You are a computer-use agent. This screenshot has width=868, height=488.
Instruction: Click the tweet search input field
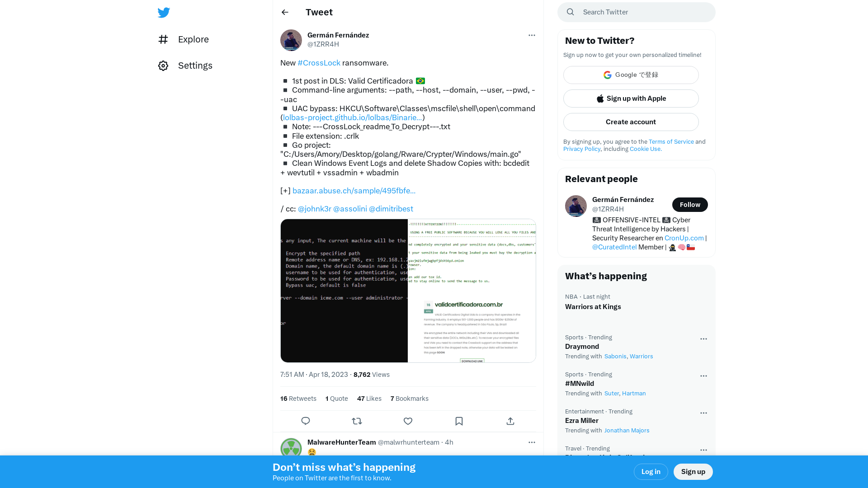[x=636, y=12]
